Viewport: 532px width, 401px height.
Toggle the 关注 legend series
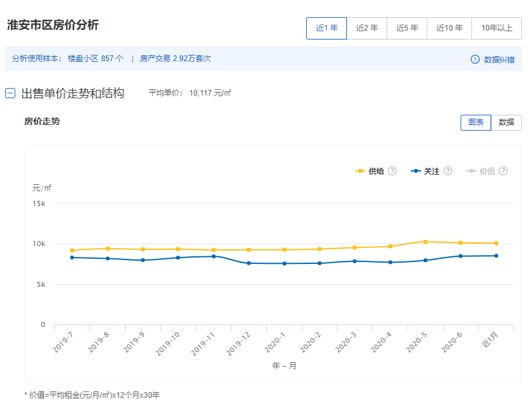(x=425, y=171)
